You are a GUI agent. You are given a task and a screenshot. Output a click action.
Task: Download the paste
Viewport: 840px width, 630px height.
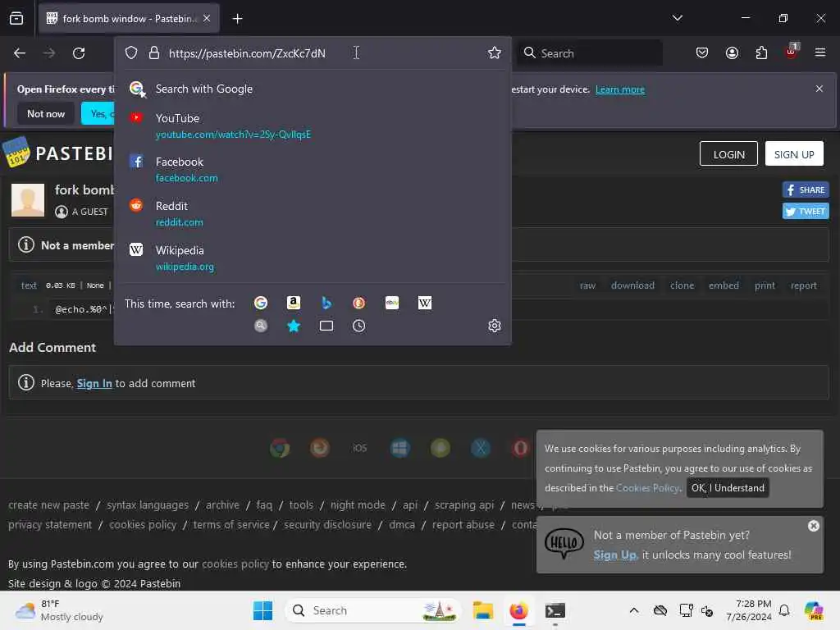coord(632,285)
